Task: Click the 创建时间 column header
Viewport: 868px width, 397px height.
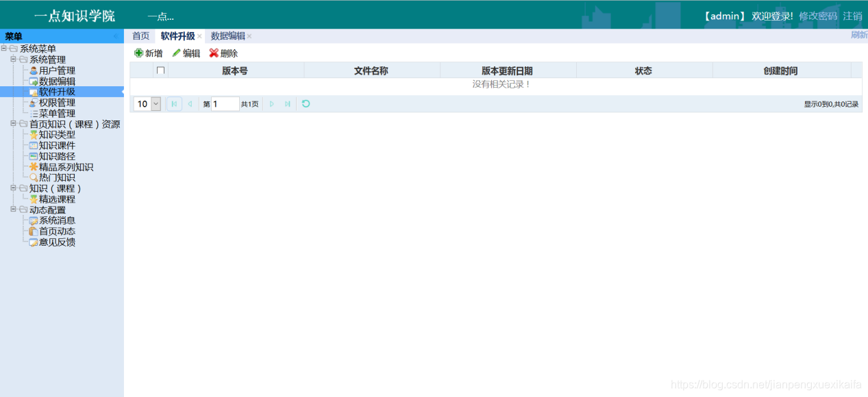Action: tap(780, 71)
